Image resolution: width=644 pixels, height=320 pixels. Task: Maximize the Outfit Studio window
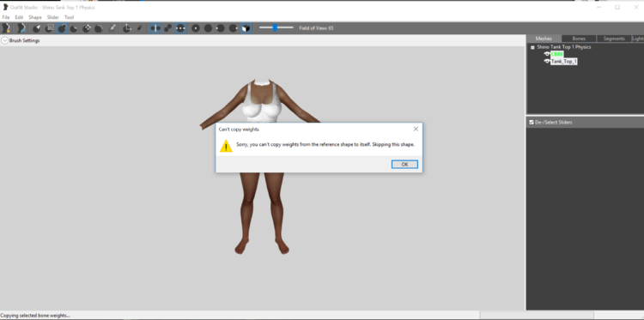click(617, 7)
